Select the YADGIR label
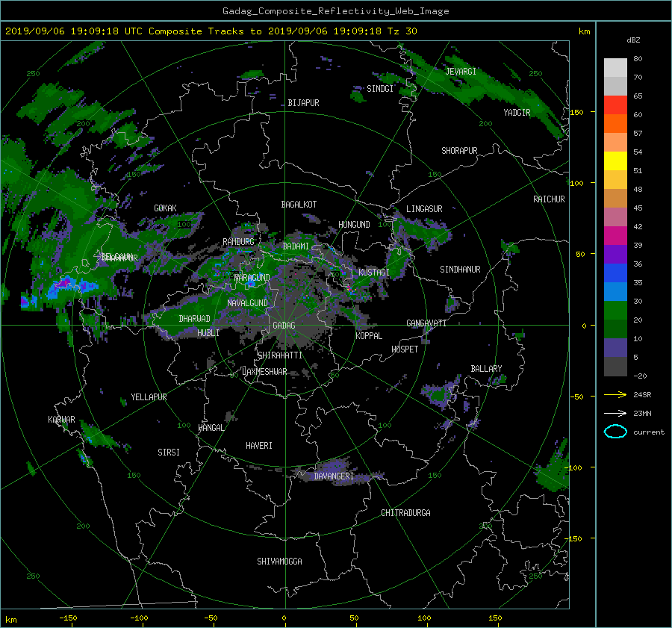This screenshot has width=672, height=628. click(x=517, y=113)
